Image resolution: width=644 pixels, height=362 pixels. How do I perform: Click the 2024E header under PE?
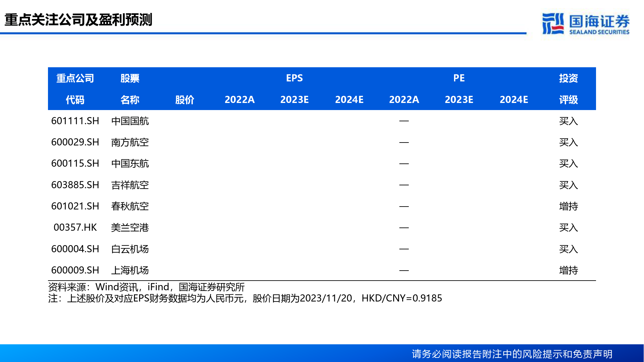pyautogui.click(x=514, y=100)
